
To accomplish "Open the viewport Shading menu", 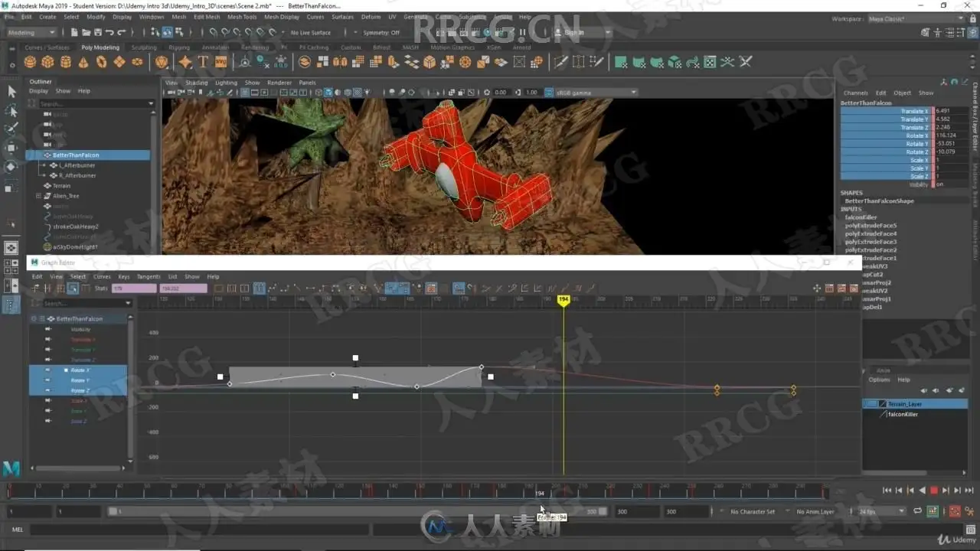I will [197, 83].
